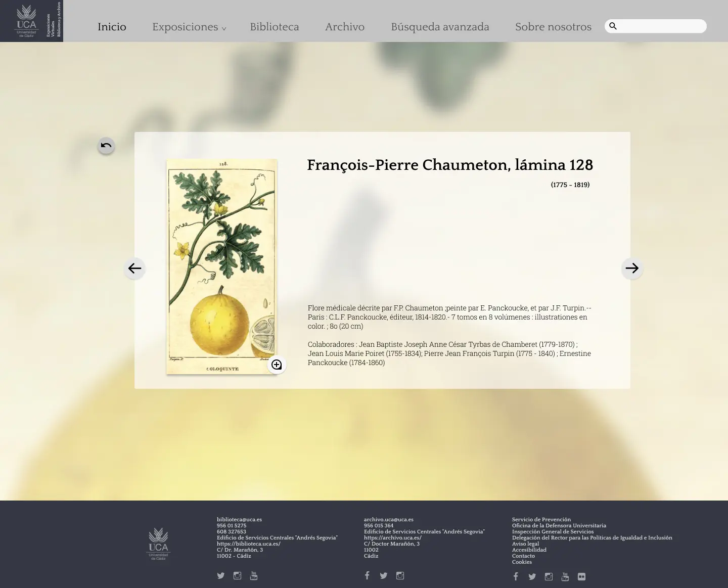Click the address C/ Doctor Marañón, 3
The image size is (728, 588).
[x=392, y=544]
